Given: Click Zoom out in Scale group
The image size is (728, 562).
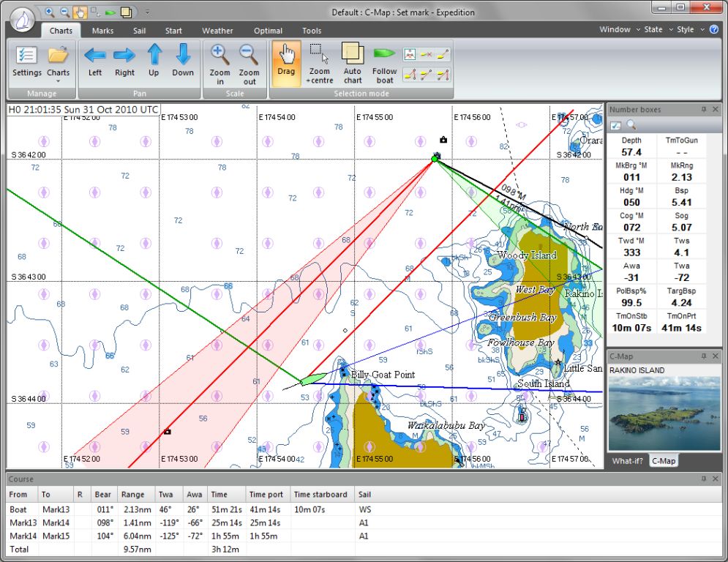Looking at the screenshot, I should pyautogui.click(x=249, y=61).
